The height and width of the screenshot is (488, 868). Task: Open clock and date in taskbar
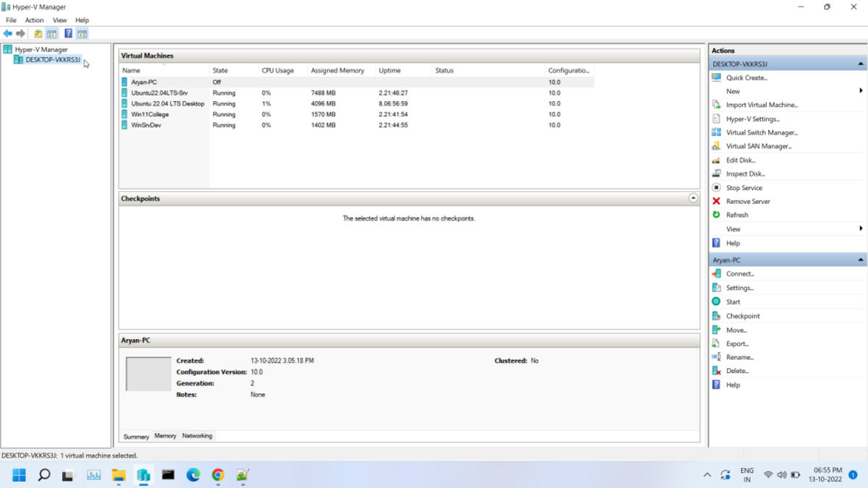pyautogui.click(x=825, y=475)
